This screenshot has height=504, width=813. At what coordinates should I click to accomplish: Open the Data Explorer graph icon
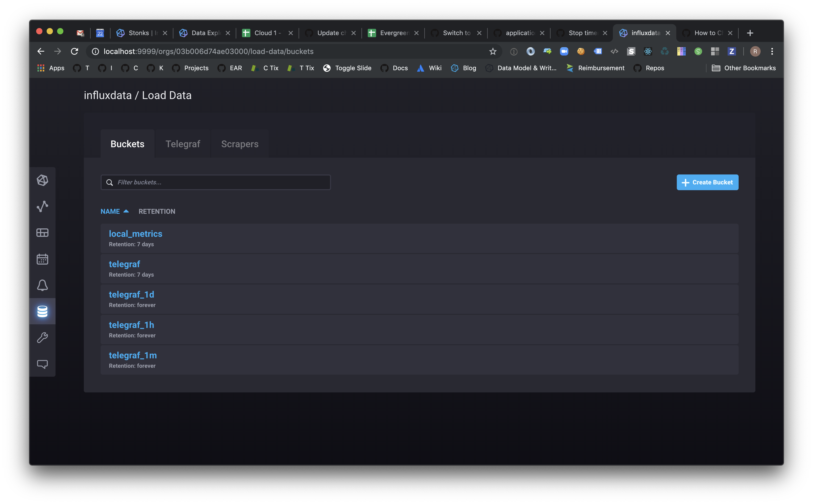tap(42, 206)
